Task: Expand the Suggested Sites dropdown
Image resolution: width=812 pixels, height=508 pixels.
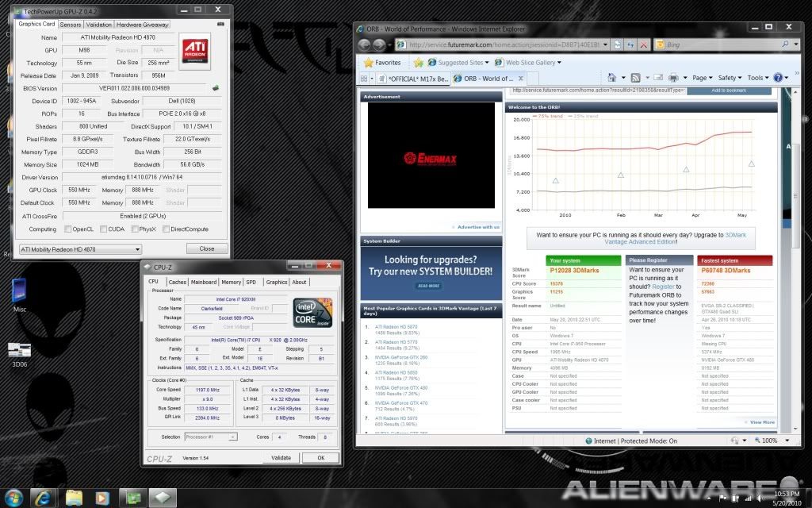Action: tap(487, 63)
